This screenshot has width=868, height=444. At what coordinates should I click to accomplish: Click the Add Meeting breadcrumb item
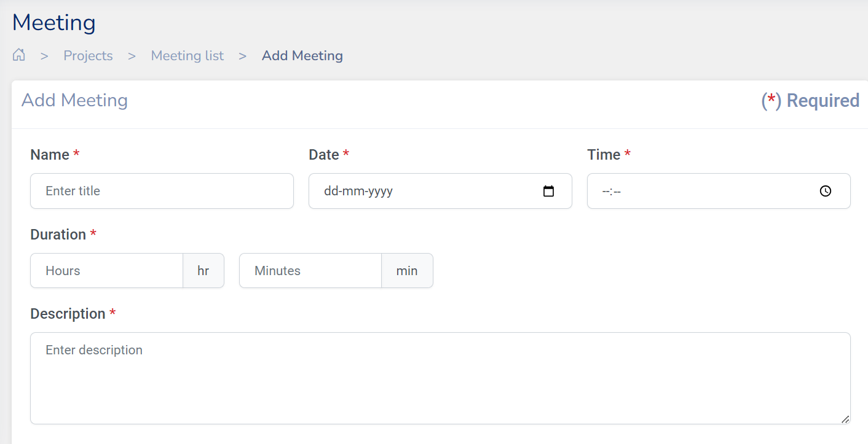coord(302,56)
